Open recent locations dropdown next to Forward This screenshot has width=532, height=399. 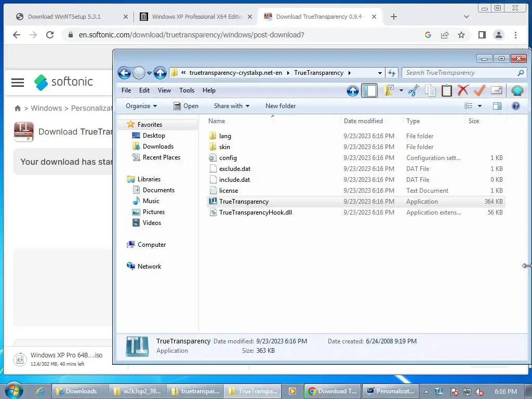pyautogui.click(x=149, y=73)
